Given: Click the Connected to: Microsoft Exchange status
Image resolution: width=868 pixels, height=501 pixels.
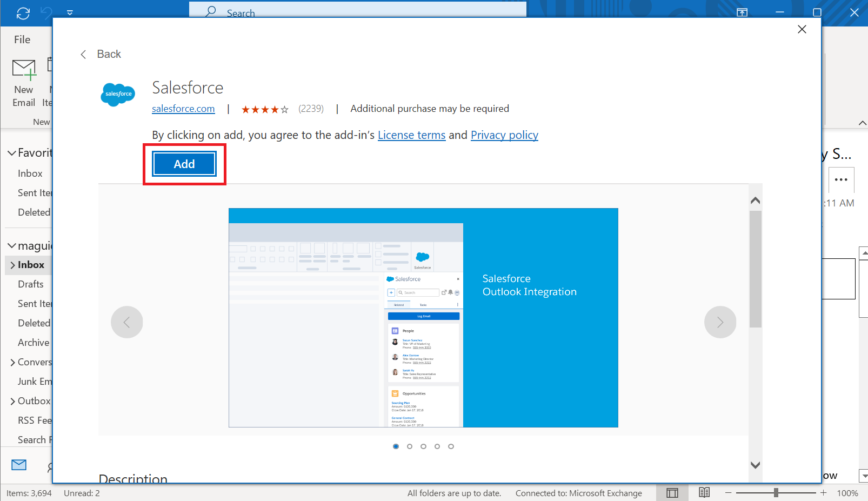Looking at the screenshot, I should 578,493.
